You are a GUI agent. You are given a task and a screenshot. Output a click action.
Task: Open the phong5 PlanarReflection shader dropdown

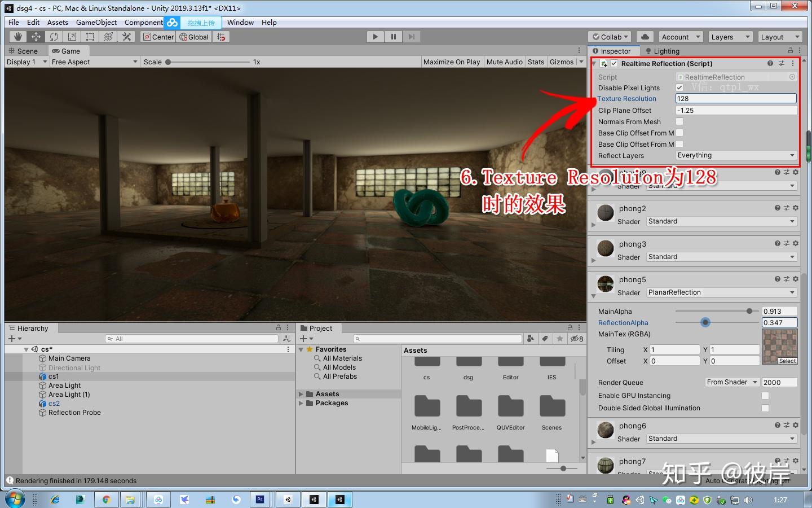722,292
